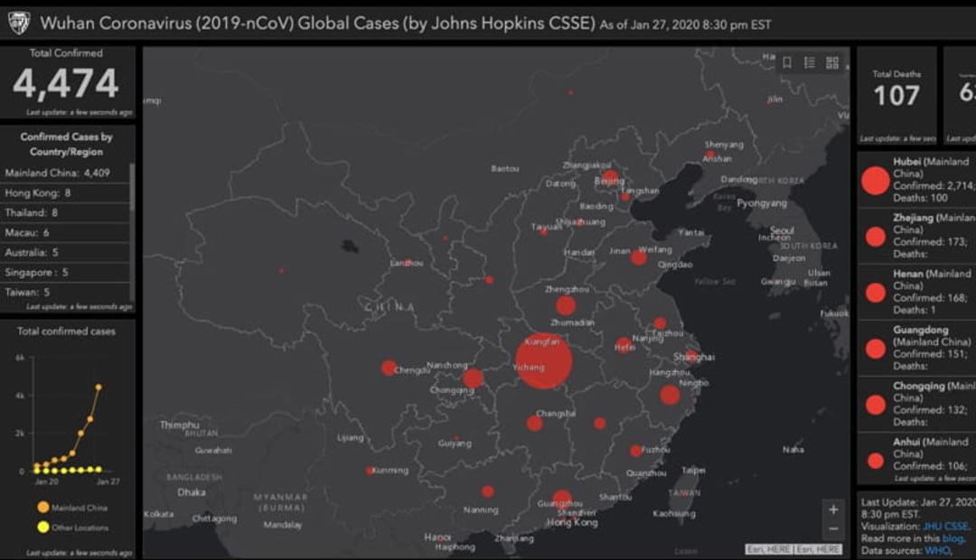Toggle the Other Locations yellow legend marker
The image size is (976, 560).
pyautogui.click(x=43, y=527)
